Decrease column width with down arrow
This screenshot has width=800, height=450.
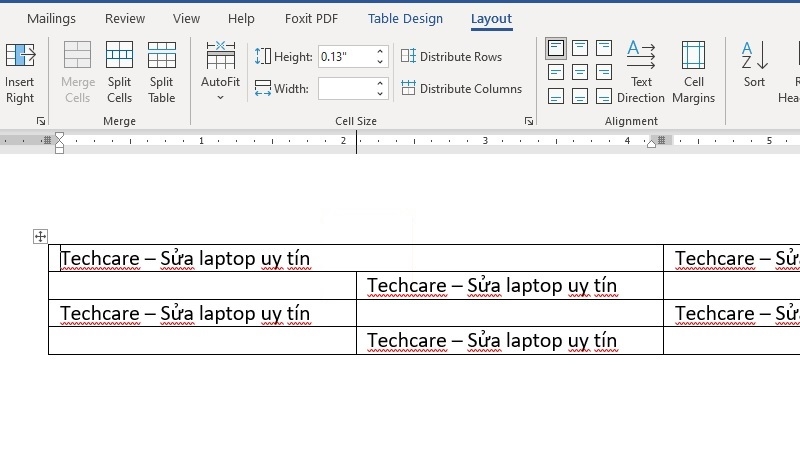coord(380,94)
